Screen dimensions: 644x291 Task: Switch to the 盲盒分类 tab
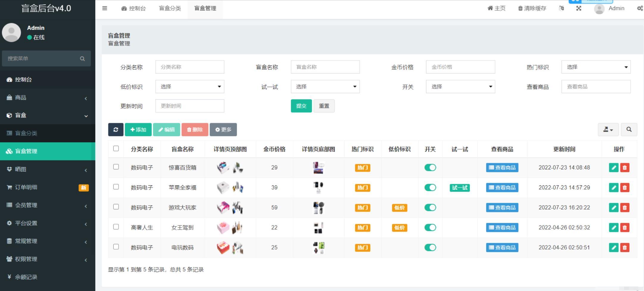coord(170,8)
